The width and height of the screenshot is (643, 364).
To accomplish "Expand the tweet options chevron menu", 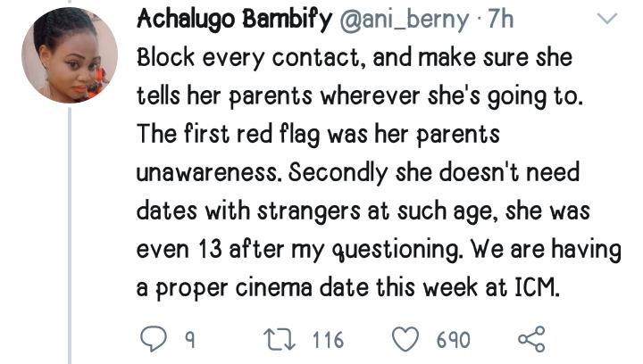I will point(606,20).
